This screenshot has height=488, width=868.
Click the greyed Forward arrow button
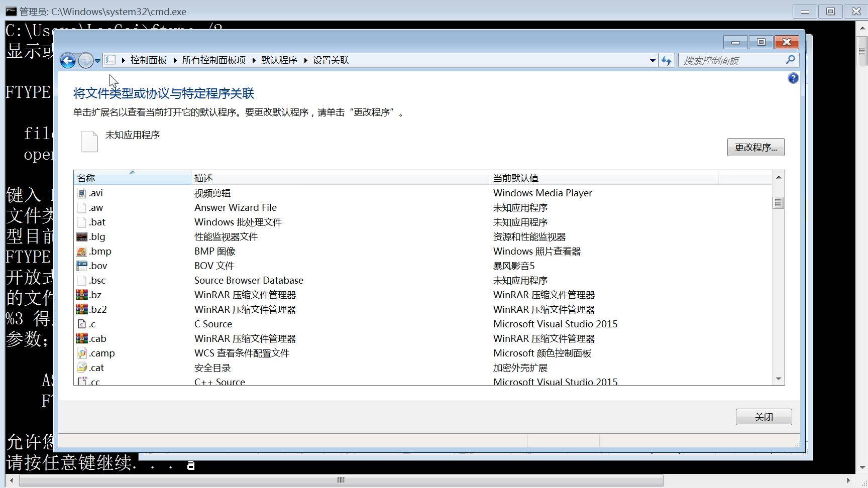(x=86, y=61)
